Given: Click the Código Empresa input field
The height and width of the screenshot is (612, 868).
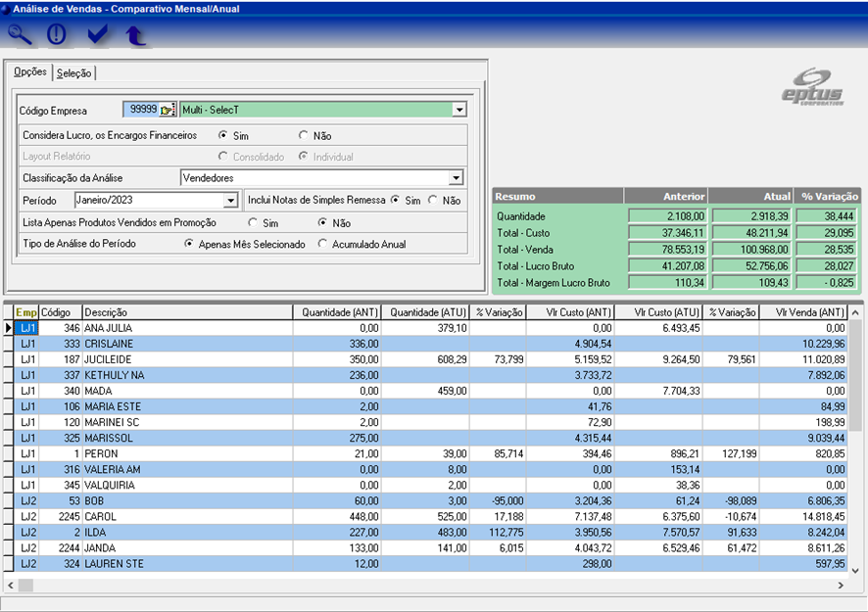Looking at the screenshot, I should 139,110.
